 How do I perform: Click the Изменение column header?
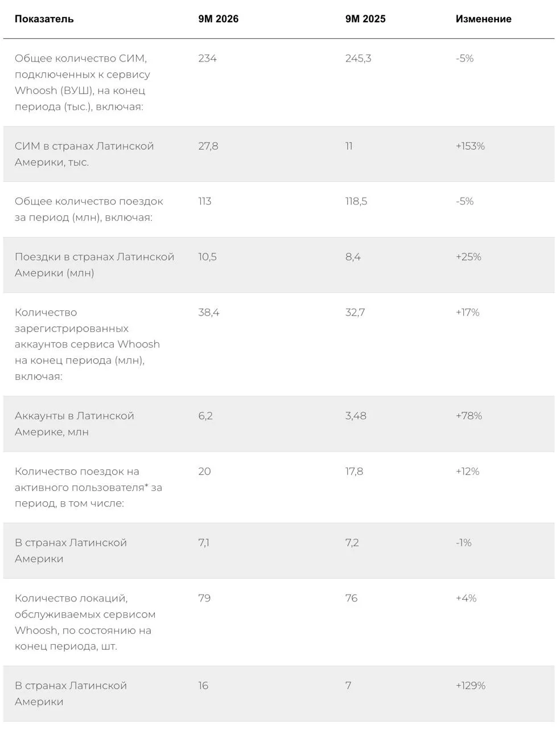point(484,19)
